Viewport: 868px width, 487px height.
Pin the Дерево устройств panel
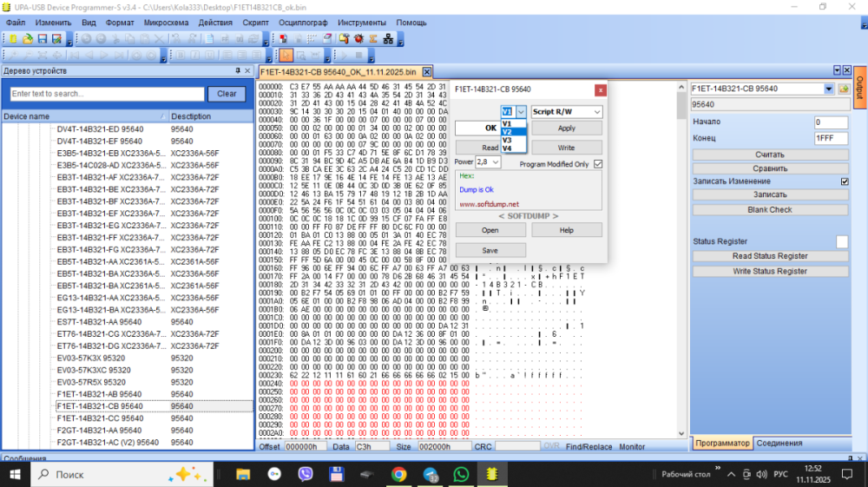[238, 71]
